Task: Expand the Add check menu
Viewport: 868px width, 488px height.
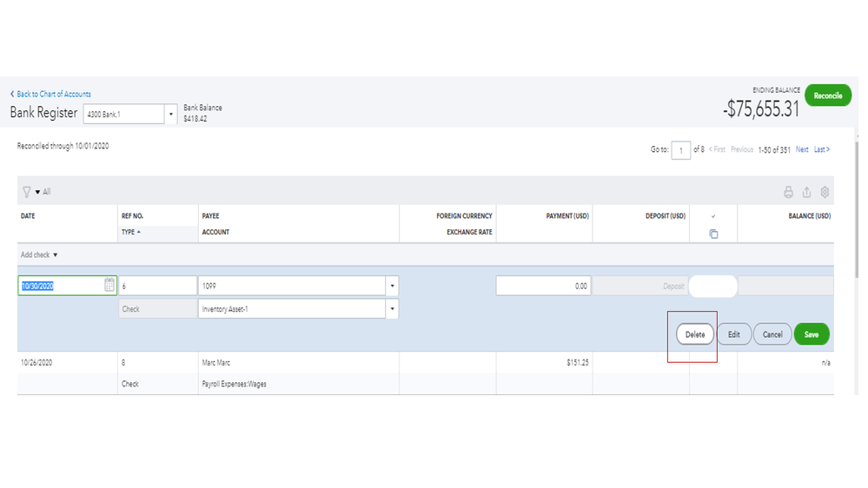Action: [39, 255]
